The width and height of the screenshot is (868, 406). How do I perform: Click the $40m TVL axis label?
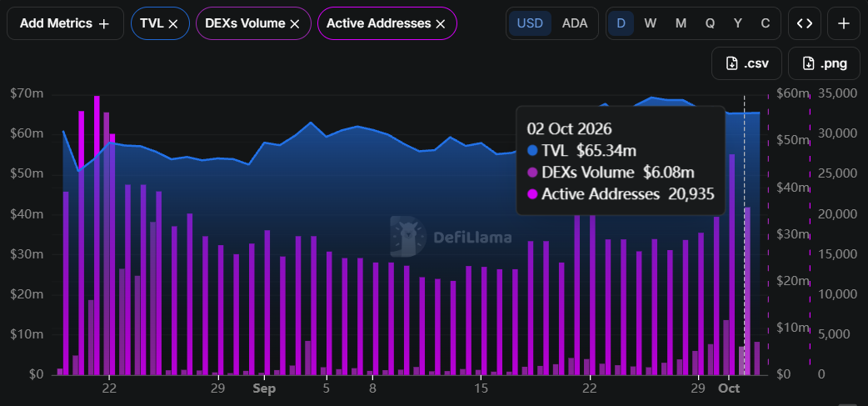27,214
